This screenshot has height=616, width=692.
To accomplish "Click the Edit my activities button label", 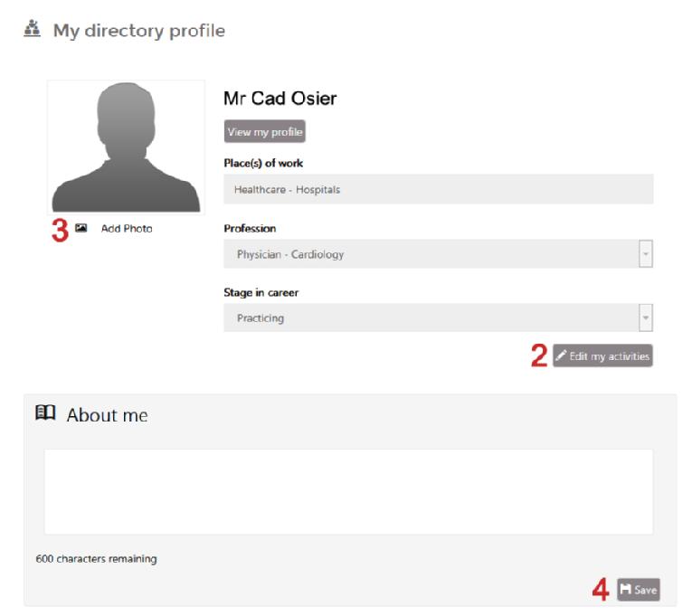I will tap(609, 356).
